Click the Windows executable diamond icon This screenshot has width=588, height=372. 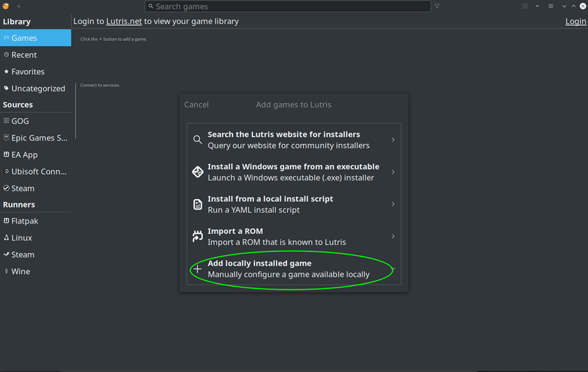pos(198,172)
